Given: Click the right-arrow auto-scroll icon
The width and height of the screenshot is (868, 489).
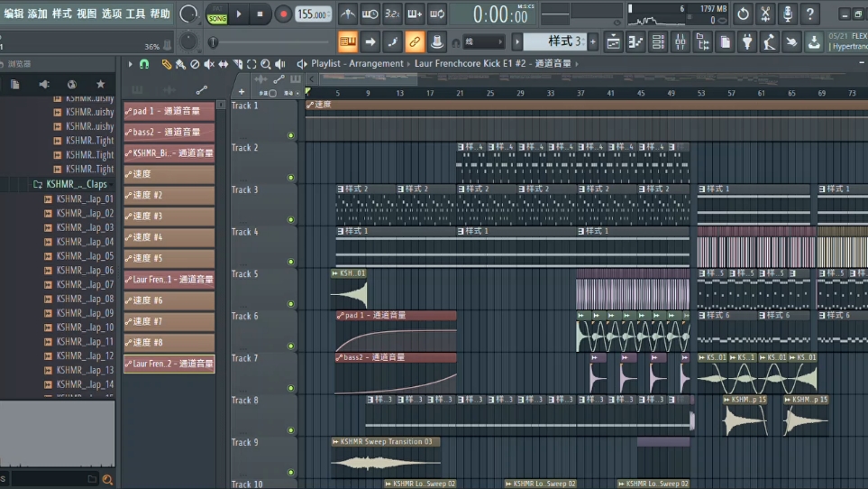Looking at the screenshot, I should point(370,42).
